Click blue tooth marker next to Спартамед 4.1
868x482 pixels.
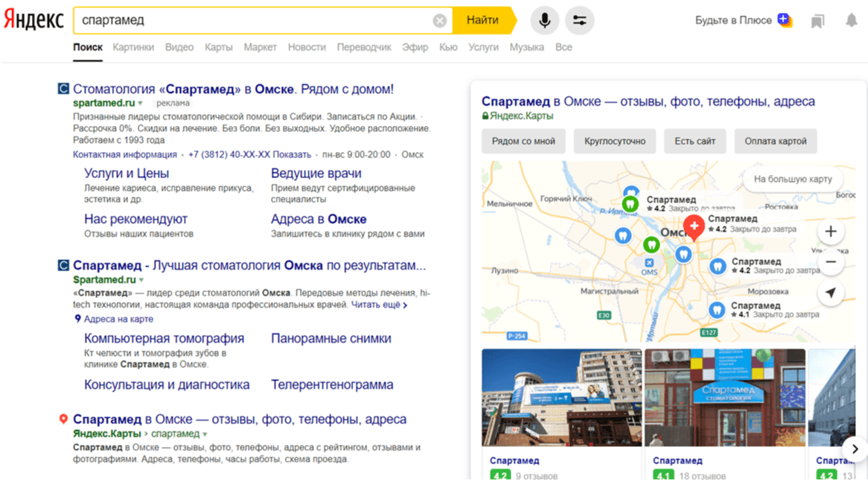pyautogui.click(x=717, y=310)
